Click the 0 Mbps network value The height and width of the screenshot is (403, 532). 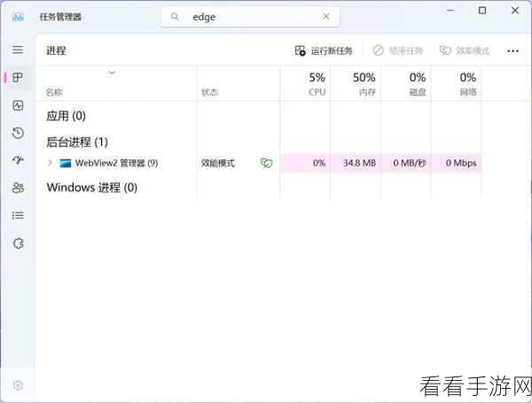click(x=461, y=163)
